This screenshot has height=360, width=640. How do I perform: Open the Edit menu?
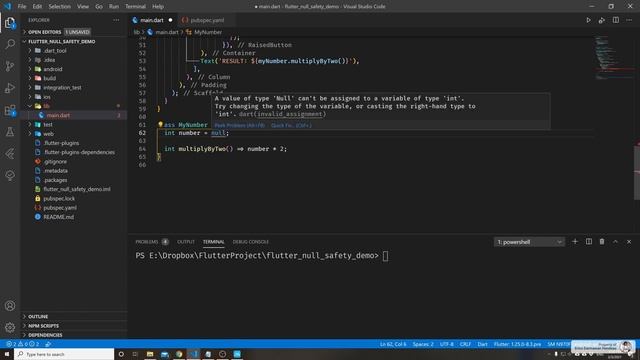pos(37,7)
